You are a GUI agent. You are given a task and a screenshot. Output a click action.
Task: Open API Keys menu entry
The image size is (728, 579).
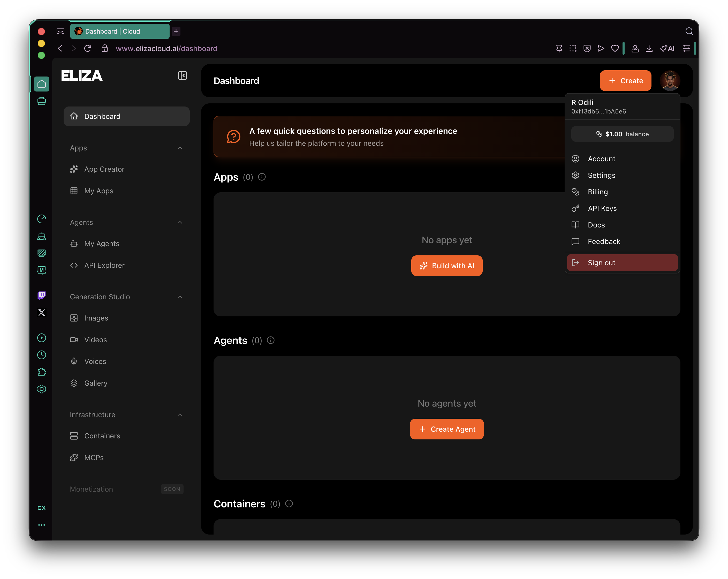tap(602, 208)
